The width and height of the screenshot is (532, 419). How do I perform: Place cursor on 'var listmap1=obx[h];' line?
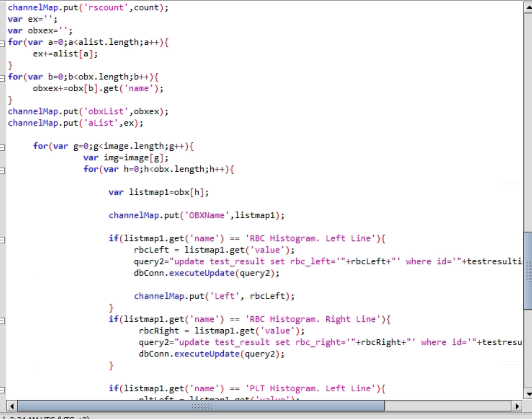point(159,192)
